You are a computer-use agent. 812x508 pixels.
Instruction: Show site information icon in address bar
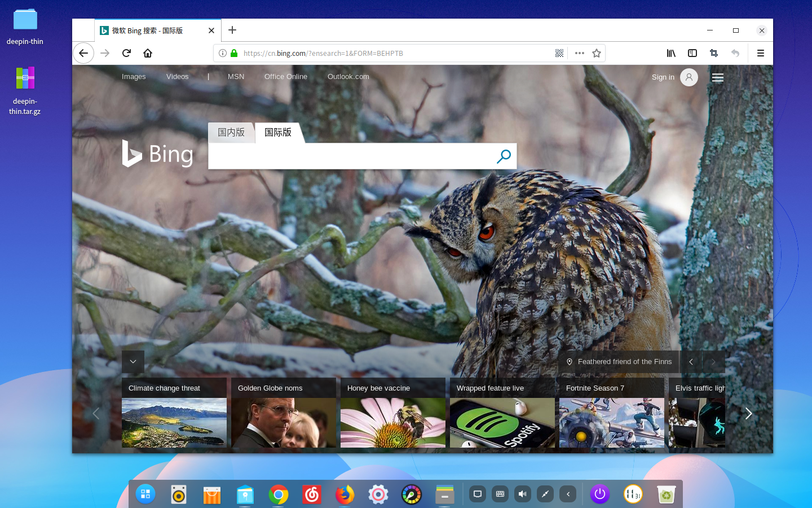[223, 53]
